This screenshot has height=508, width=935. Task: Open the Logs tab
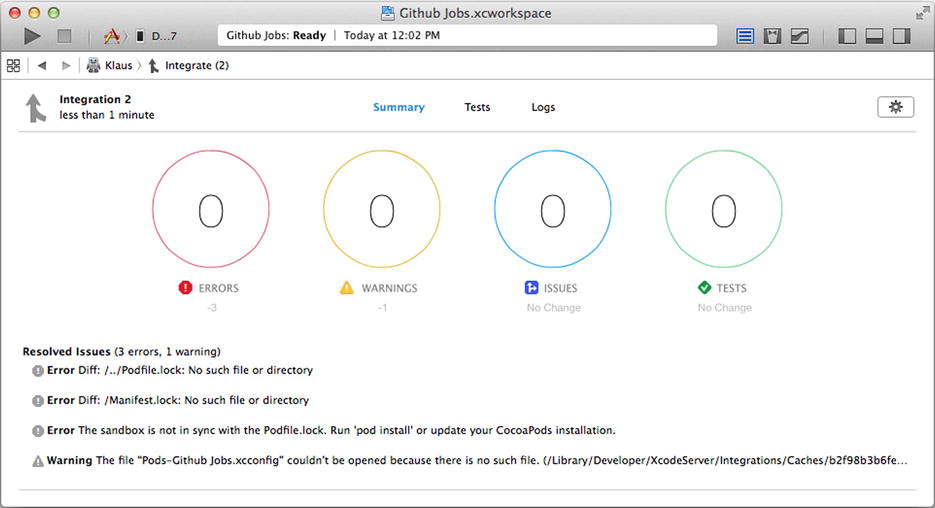pyautogui.click(x=543, y=107)
